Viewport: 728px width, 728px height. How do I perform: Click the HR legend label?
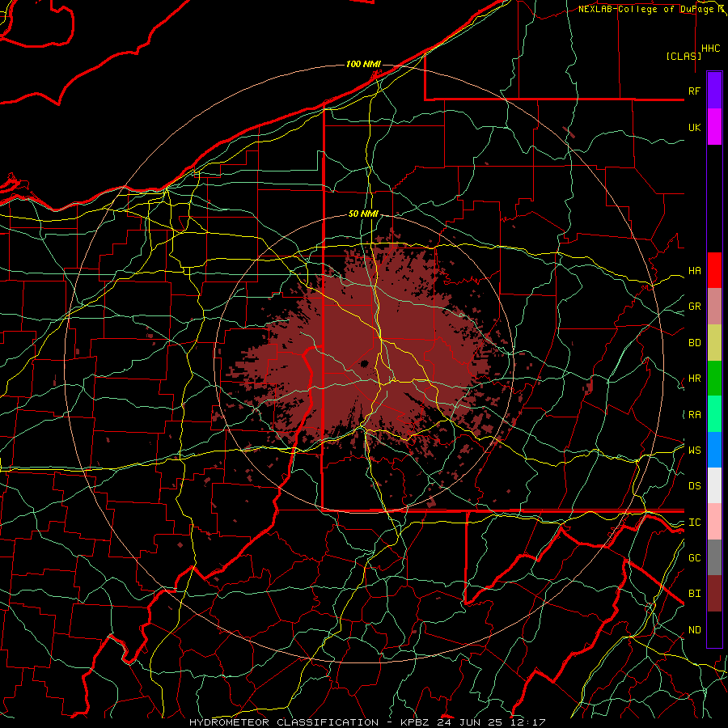[694, 379]
